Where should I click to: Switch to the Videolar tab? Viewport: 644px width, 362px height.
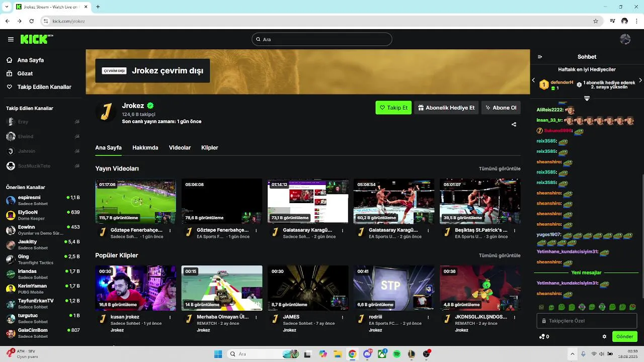click(x=180, y=148)
